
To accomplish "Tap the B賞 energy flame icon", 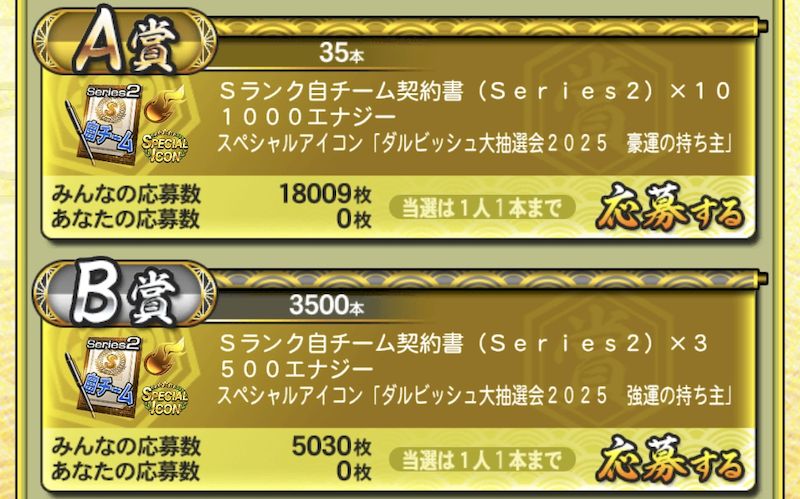I will point(162,357).
